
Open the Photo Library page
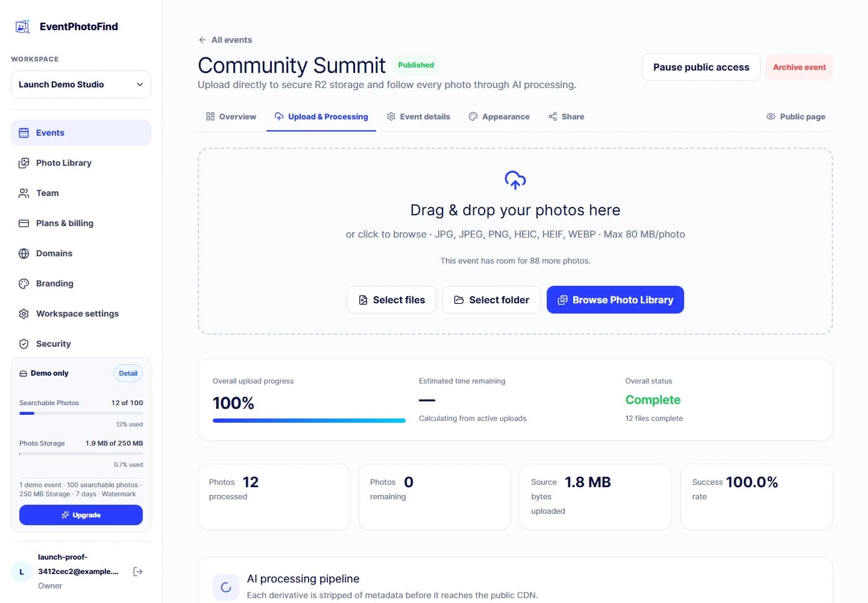tap(81, 163)
